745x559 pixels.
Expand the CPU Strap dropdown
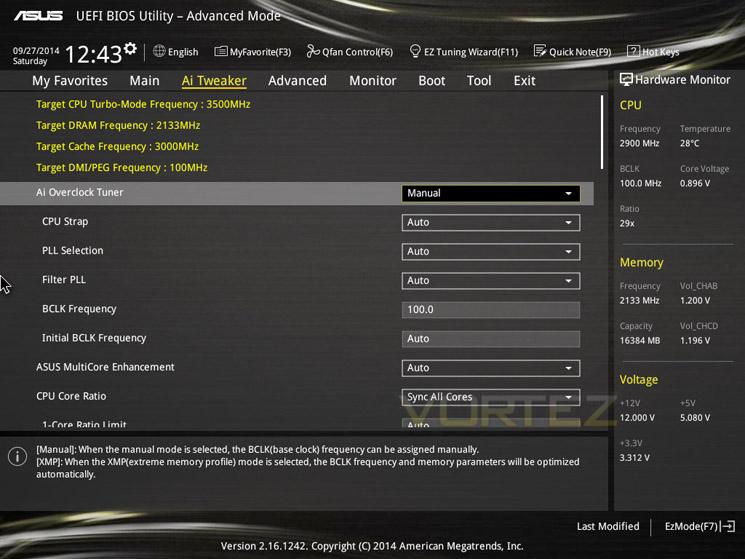pos(490,222)
